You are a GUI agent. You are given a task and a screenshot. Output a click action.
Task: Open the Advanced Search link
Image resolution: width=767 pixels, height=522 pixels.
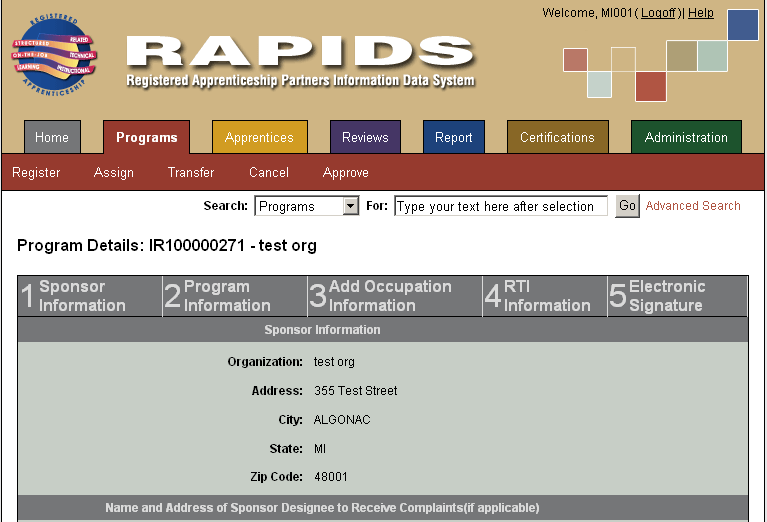coord(693,206)
